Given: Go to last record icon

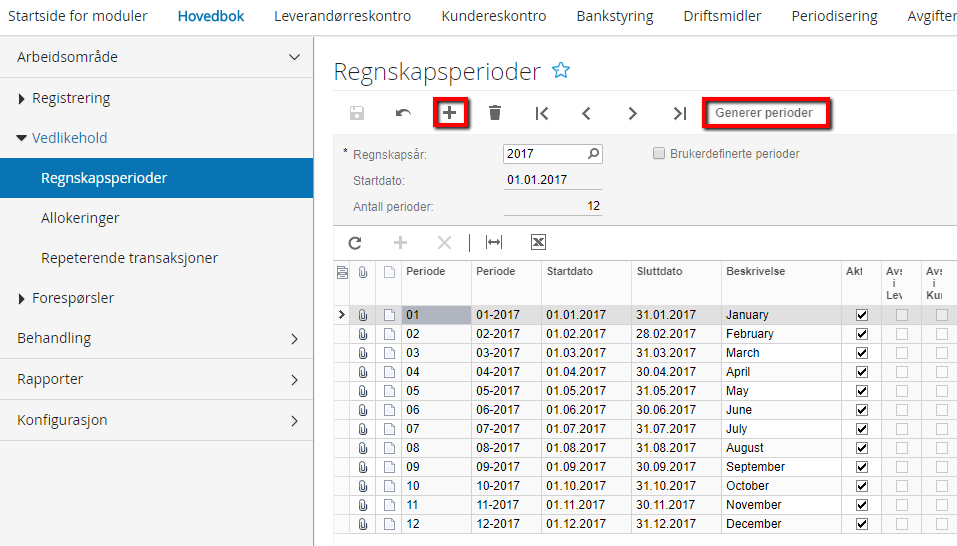Looking at the screenshot, I should (x=679, y=113).
